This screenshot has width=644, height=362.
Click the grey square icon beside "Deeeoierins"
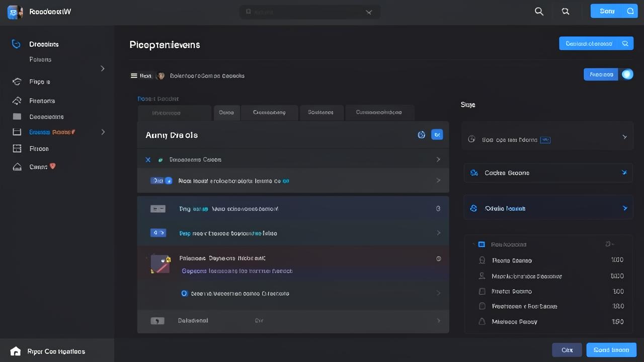[17, 117]
